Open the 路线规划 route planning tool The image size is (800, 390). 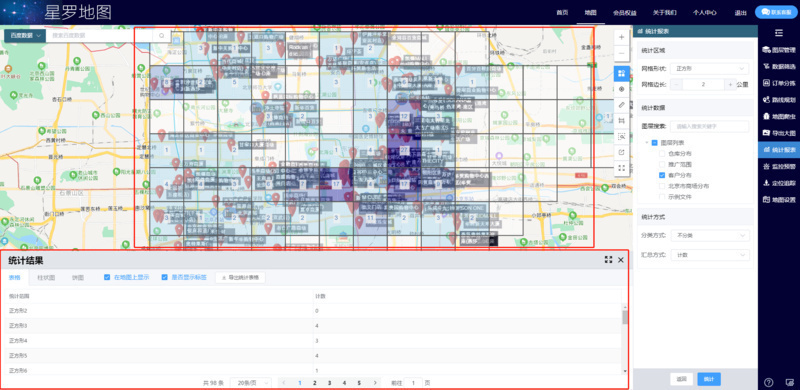(x=779, y=100)
